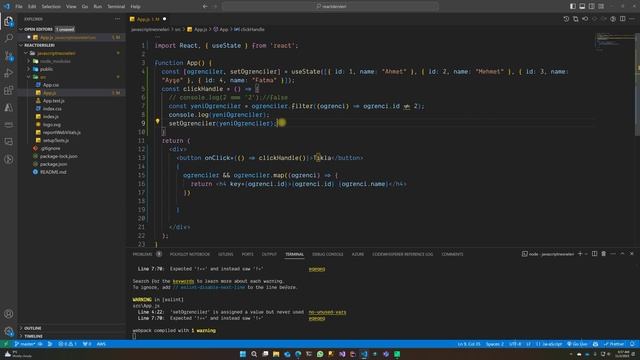The width and height of the screenshot is (640, 360).
Task: Toggle the bottom panel layout
Action: tap(582, 6)
